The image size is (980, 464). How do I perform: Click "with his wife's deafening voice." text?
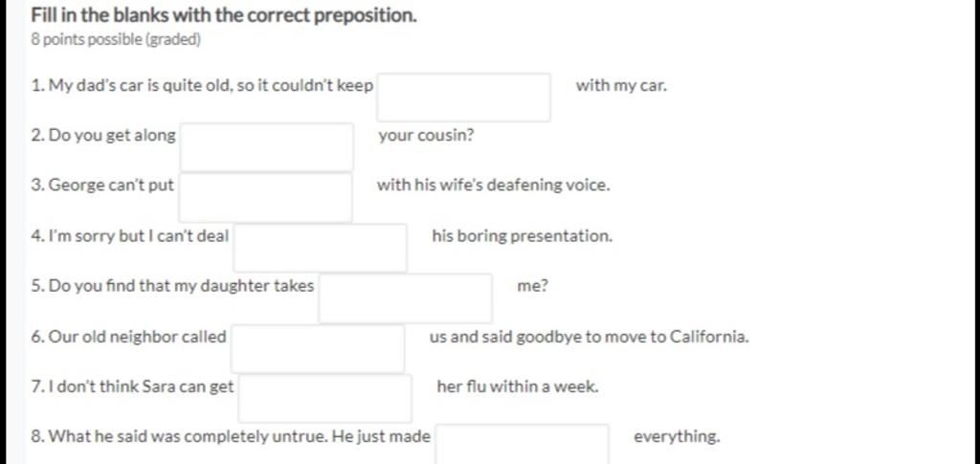pos(493,186)
